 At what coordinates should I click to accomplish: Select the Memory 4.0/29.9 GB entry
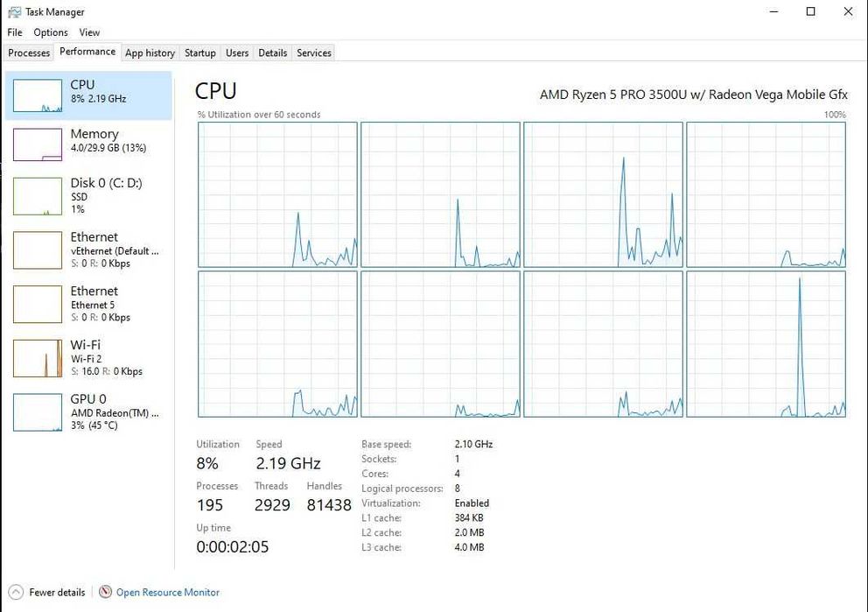pyautogui.click(x=88, y=144)
